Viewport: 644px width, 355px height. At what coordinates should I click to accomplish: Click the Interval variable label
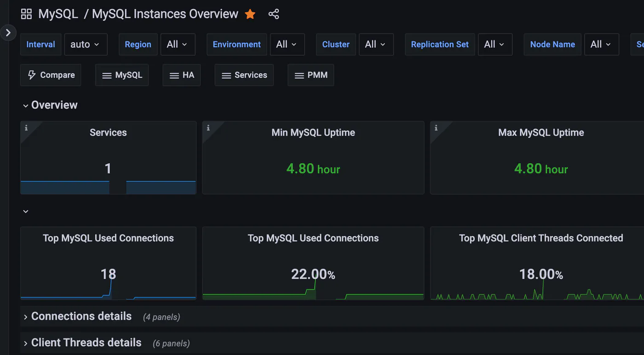[40, 45]
